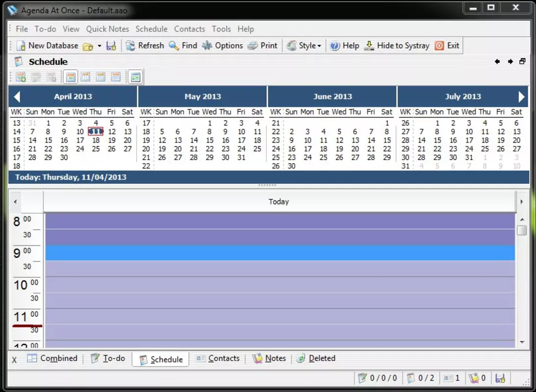The image size is (536, 392).
Task: Select June 30 in the calendar
Action: (292, 166)
